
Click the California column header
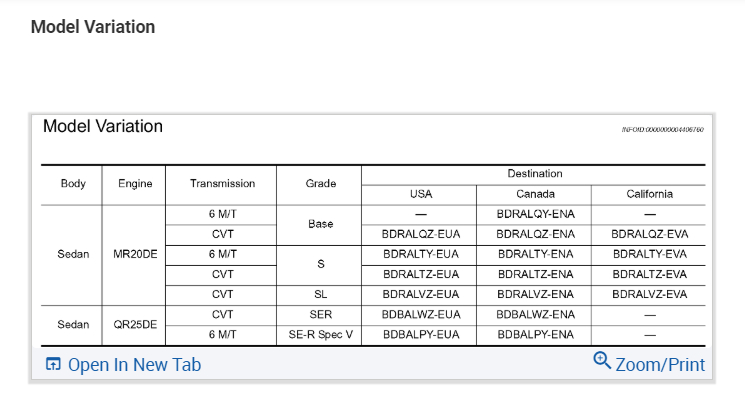pyautogui.click(x=649, y=194)
